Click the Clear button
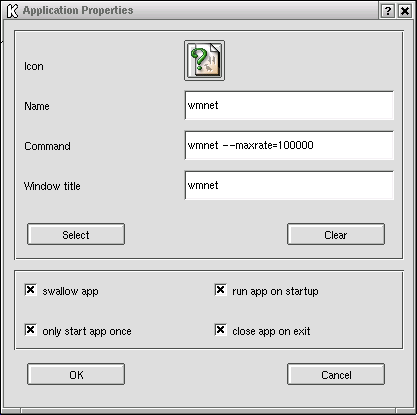This screenshot has width=417, height=415. [x=336, y=234]
